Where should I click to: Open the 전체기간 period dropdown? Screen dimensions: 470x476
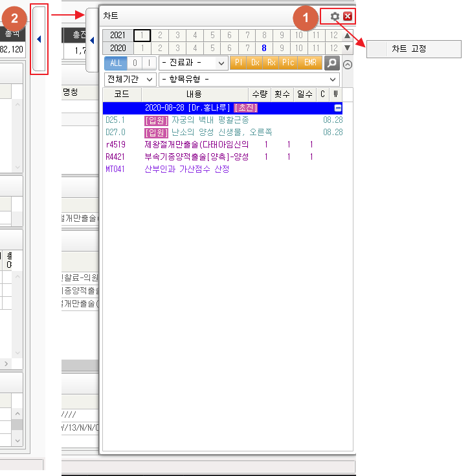click(130, 79)
